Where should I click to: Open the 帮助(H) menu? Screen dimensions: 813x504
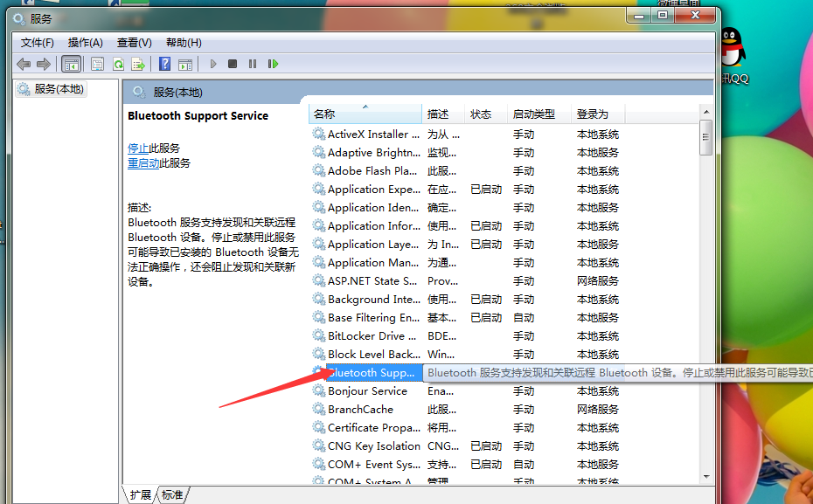pos(184,43)
